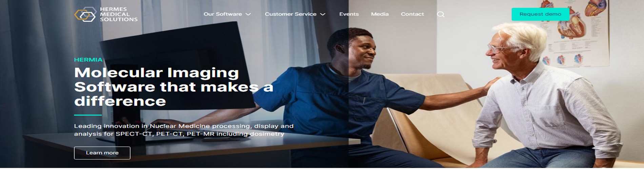Click the Hermes hexagon logo icon
This screenshot has height=169, width=644.
click(85, 14)
